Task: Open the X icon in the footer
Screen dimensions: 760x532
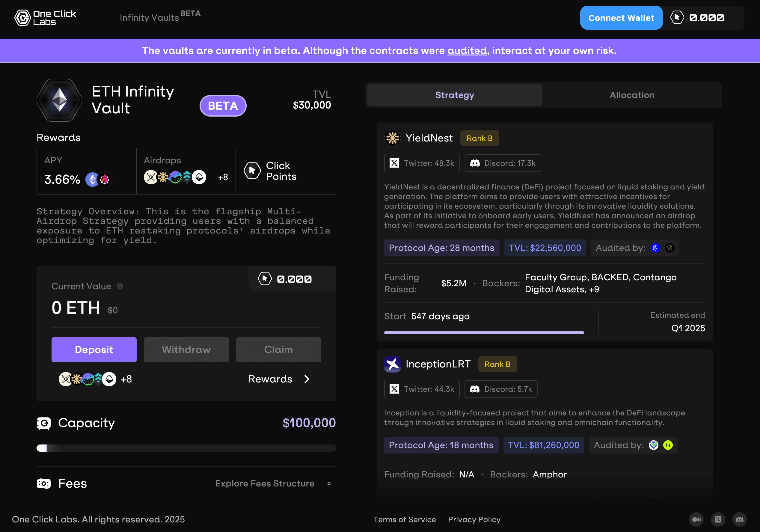Action: point(718,519)
